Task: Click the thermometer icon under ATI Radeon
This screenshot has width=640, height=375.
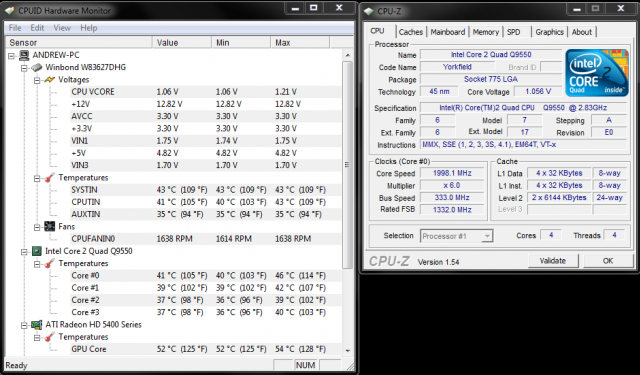Action: [x=49, y=337]
